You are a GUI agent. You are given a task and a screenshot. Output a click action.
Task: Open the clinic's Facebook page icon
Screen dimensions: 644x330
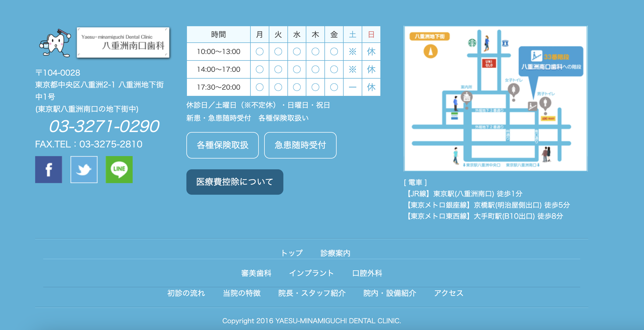pyautogui.click(x=49, y=170)
